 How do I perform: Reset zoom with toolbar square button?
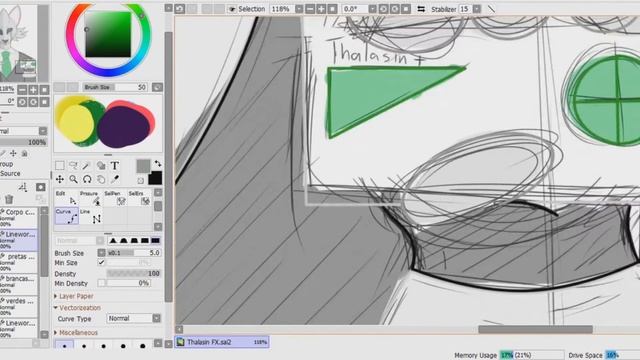pos(332,9)
